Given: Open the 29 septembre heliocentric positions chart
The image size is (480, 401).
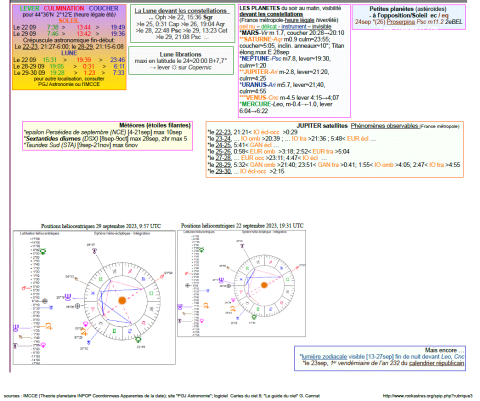Looking at the screenshot, I should [x=94, y=297].
